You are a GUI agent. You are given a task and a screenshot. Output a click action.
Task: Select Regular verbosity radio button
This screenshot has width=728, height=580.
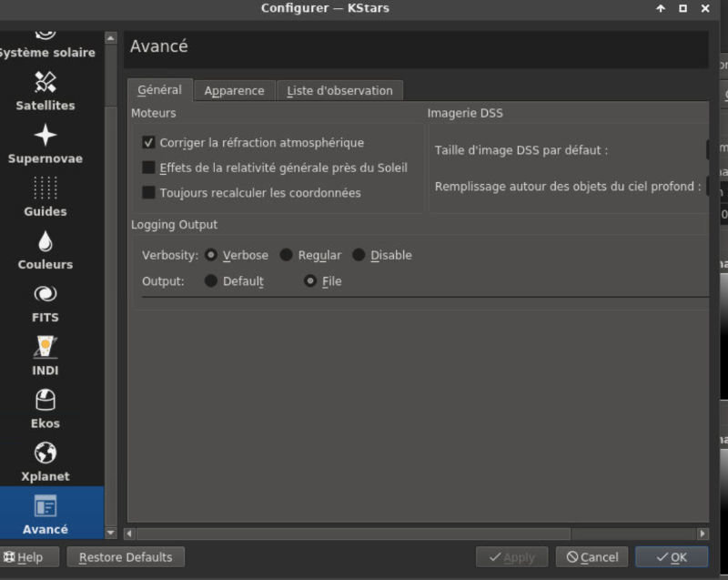(x=287, y=255)
